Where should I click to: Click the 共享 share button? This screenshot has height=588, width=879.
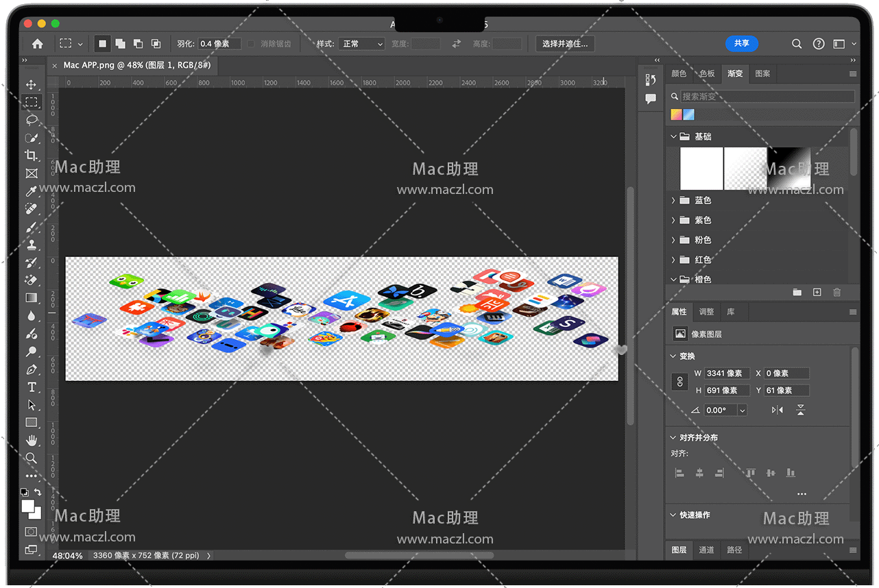[x=741, y=43]
